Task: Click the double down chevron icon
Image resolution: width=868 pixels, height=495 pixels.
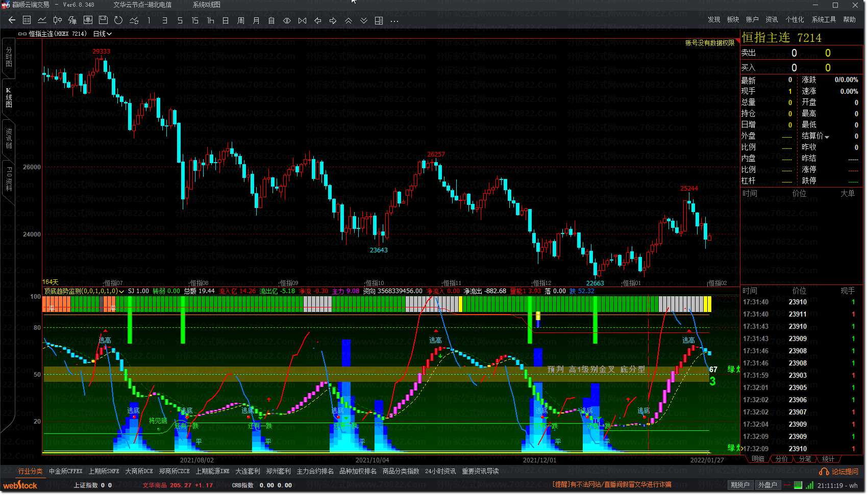Action: click(x=363, y=20)
